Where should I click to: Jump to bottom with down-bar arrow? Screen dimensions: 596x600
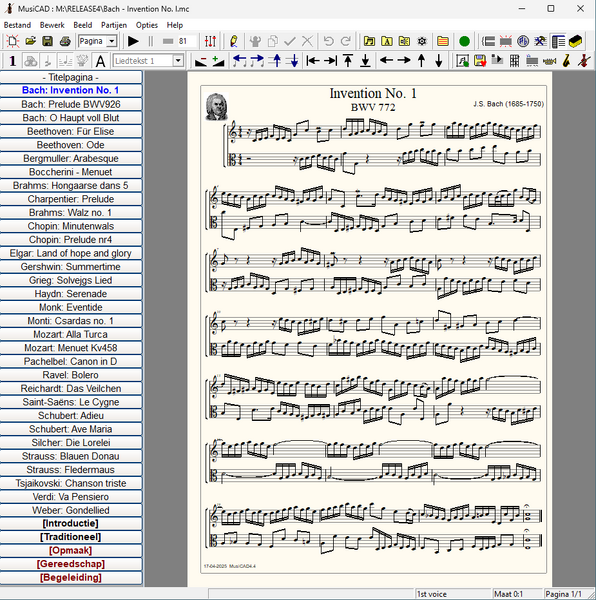366,60
